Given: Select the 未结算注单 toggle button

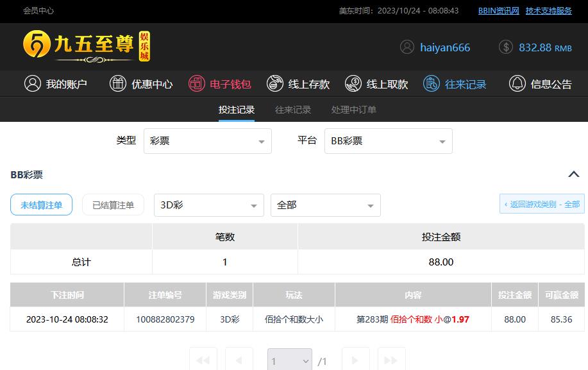Looking at the screenshot, I should (41, 205).
